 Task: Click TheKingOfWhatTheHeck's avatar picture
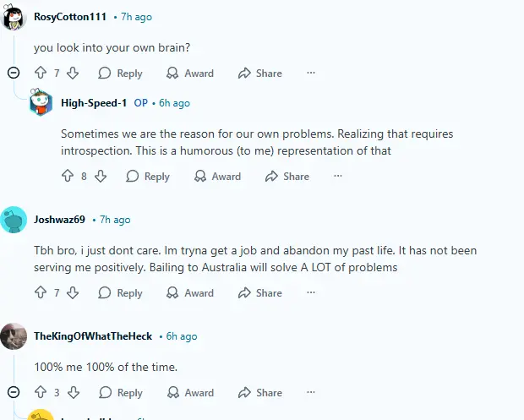14,336
